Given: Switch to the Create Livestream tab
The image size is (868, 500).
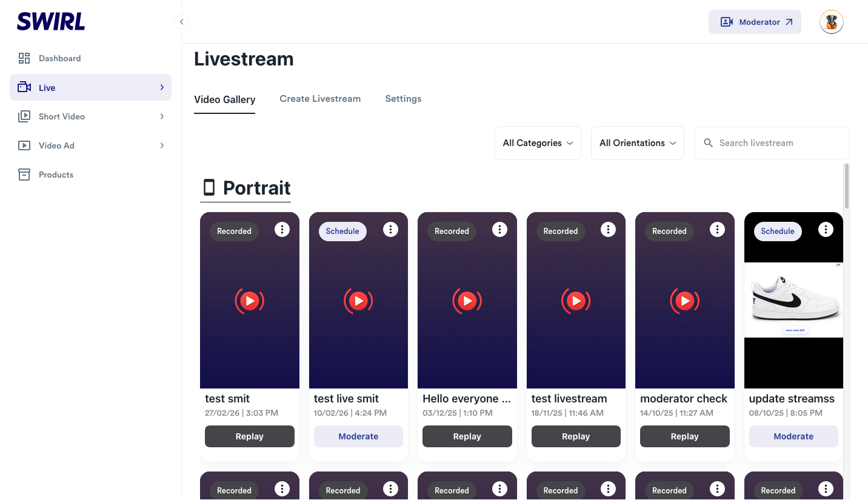Looking at the screenshot, I should point(320,99).
